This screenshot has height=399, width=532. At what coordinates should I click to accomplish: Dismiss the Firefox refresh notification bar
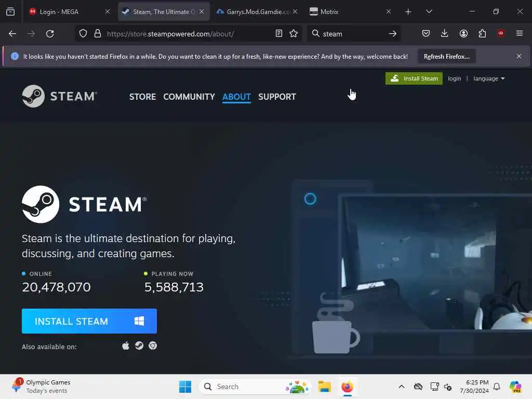519,56
